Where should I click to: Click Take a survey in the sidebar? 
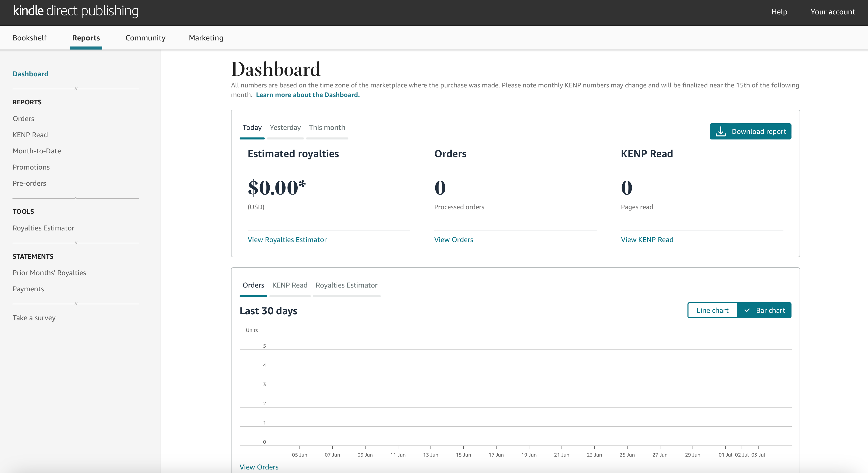tap(34, 318)
